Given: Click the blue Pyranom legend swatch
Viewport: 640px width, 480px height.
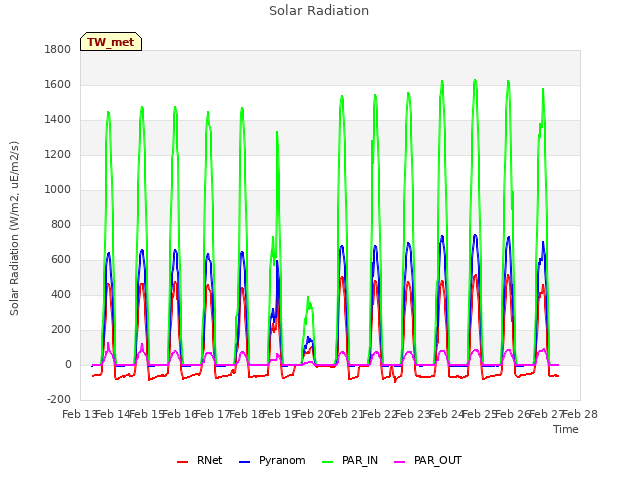Looking at the screenshot, I should click(244, 462).
